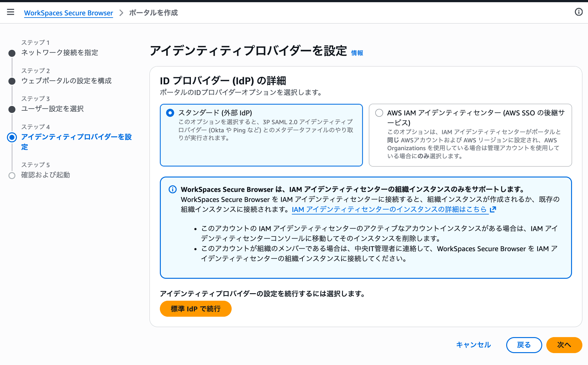Click the 戻る button

[x=524, y=345]
